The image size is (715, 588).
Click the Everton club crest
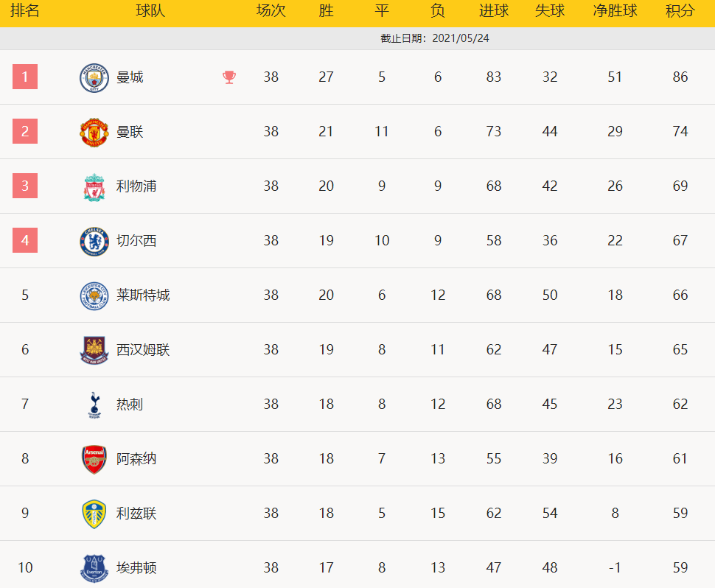click(94, 568)
